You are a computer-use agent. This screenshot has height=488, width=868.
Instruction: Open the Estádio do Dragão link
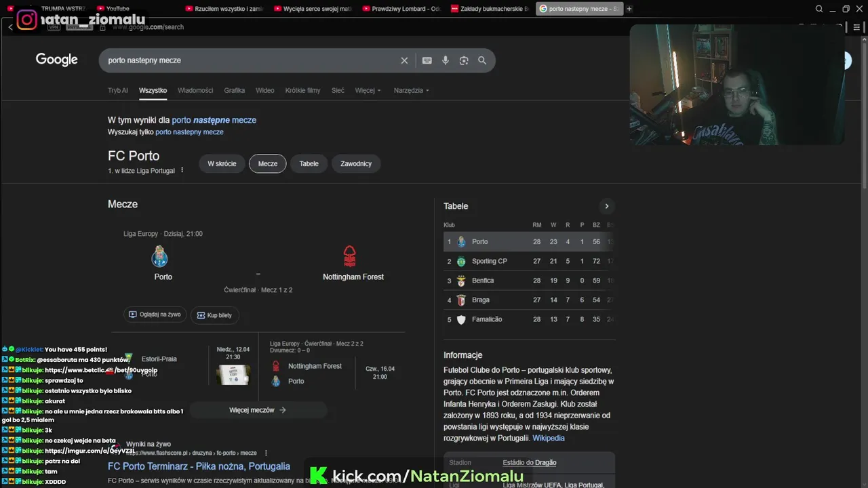(530, 463)
